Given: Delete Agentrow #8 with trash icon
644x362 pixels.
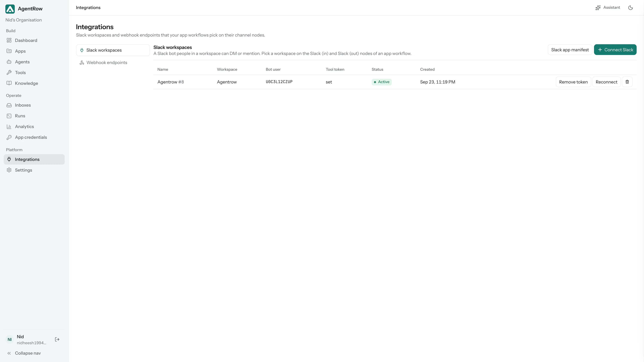Looking at the screenshot, I should 627,82.
